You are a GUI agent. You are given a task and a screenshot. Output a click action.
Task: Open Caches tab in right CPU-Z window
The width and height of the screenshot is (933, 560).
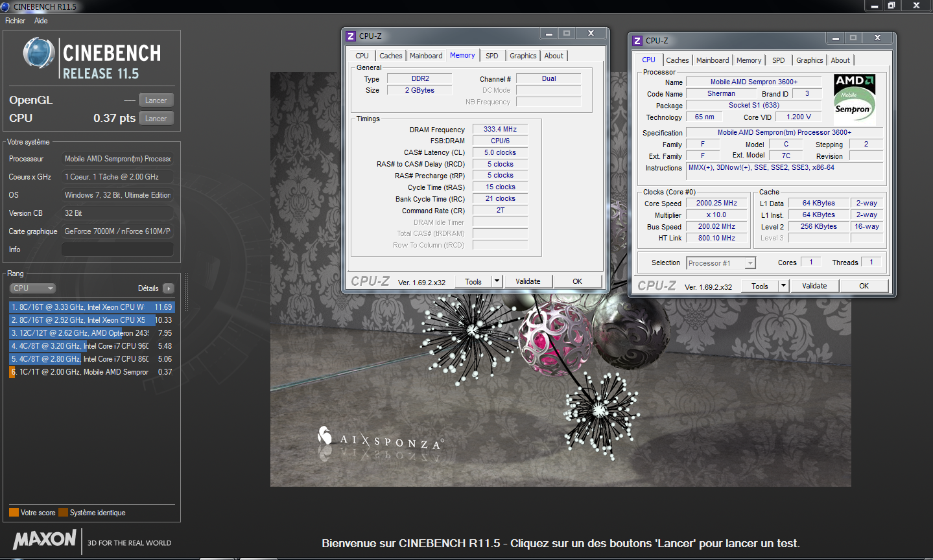tap(678, 60)
